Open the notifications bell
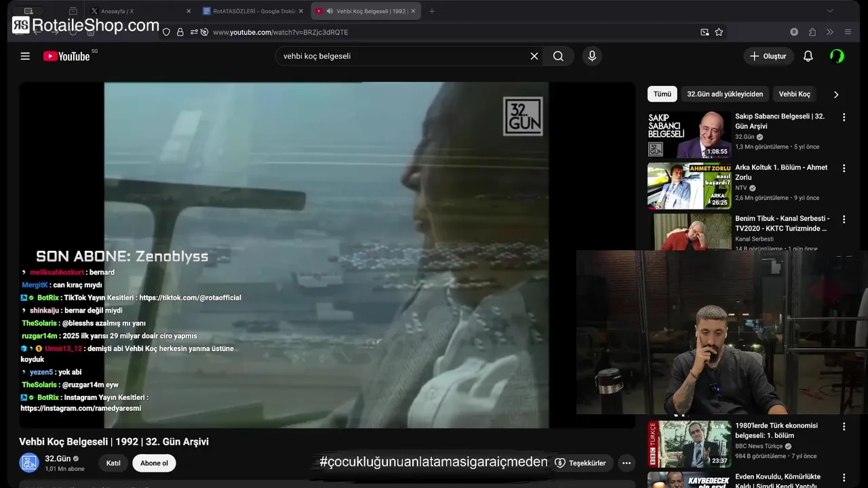 coord(808,56)
